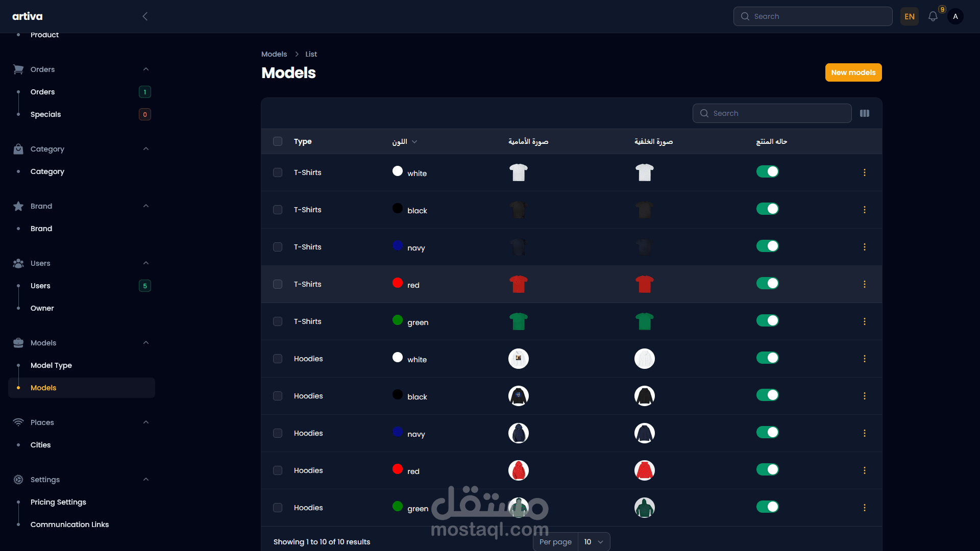Viewport: 980px width, 551px height.
Task: Open the Settings gear icon
Action: pos(18,479)
